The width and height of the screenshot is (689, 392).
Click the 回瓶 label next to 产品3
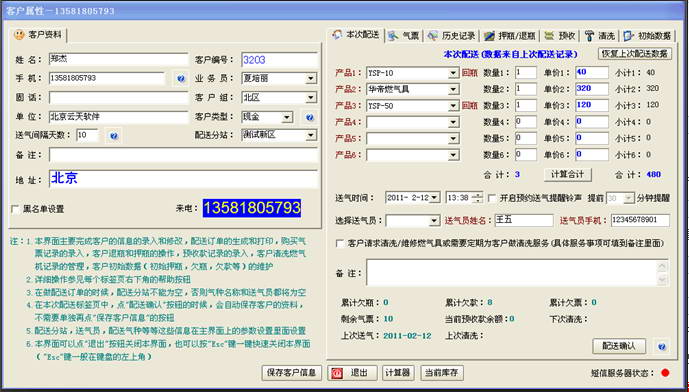[x=470, y=105]
